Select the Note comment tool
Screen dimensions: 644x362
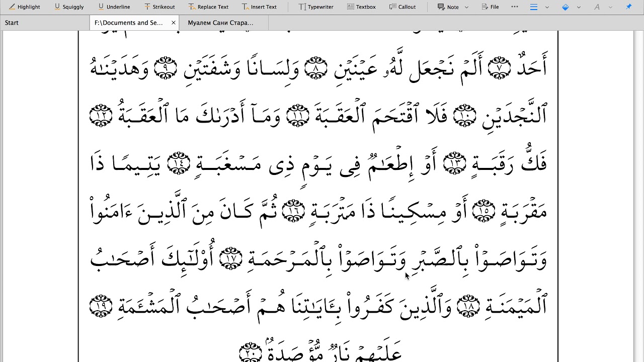click(x=448, y=7)
